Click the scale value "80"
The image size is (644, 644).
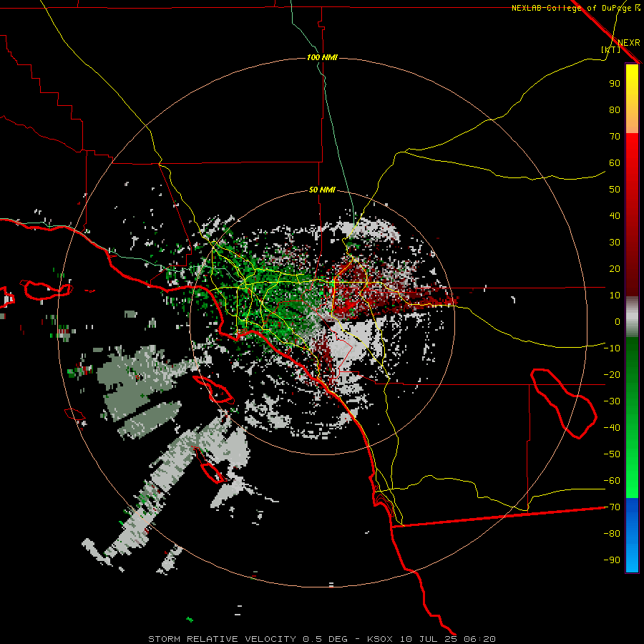[615, 110]
